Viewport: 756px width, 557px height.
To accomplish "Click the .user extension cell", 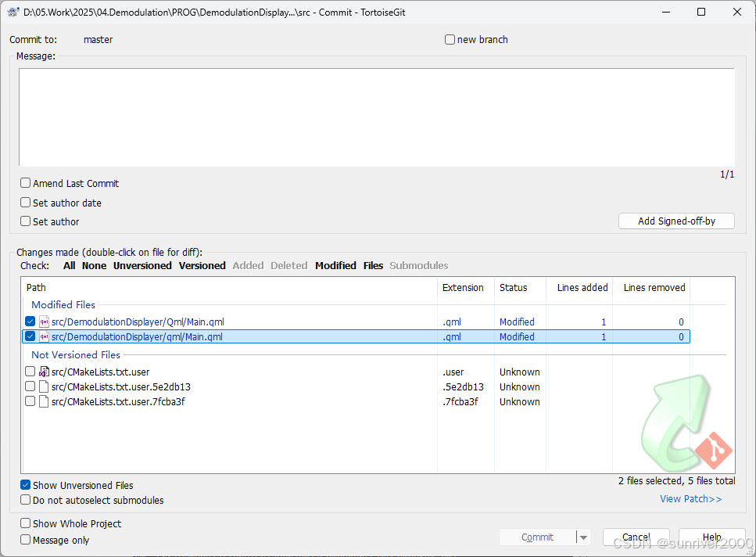I will pyautogui.click(x=453, y=372).
